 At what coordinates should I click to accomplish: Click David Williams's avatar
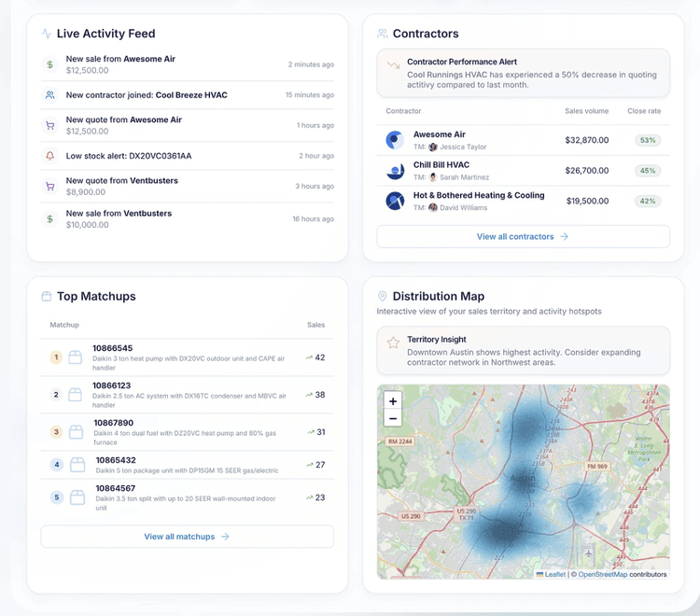pyautogui.click(x=432, y=207)
